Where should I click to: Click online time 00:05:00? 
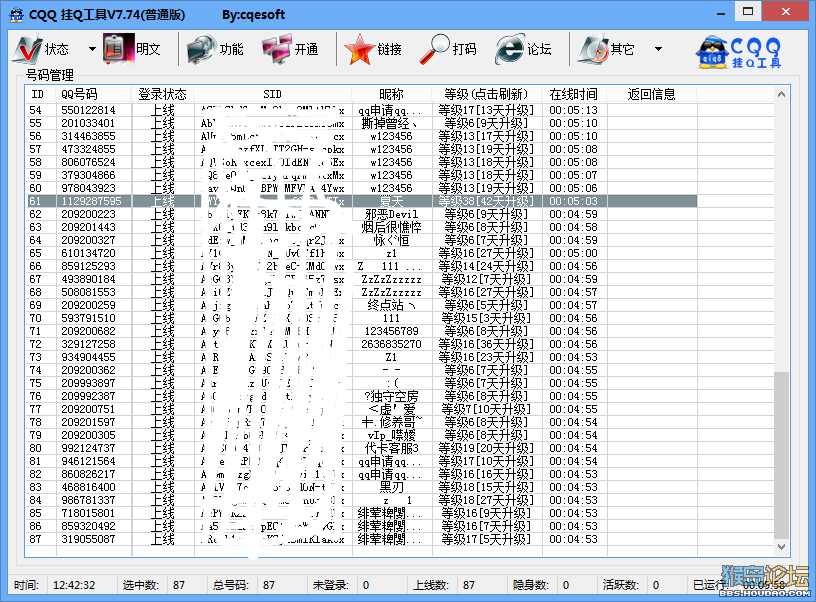(x=573, y=253)
